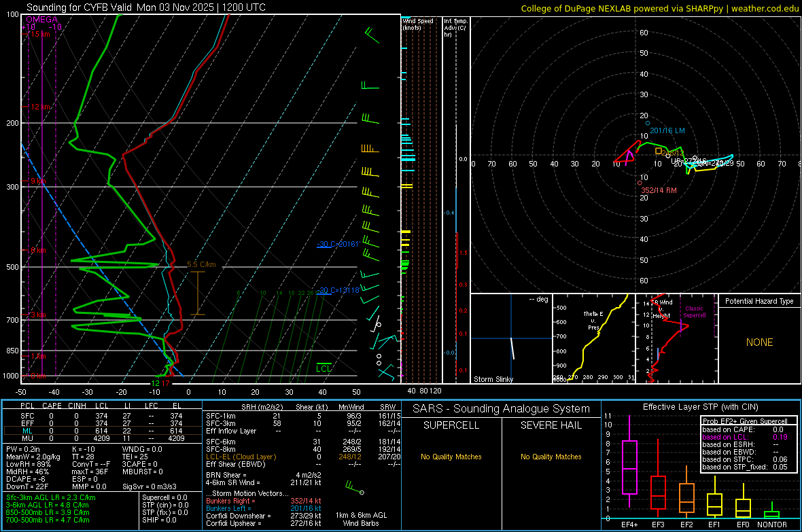Click the -20 C=13118 height label
802x532 pixels.
click(338, 291)
